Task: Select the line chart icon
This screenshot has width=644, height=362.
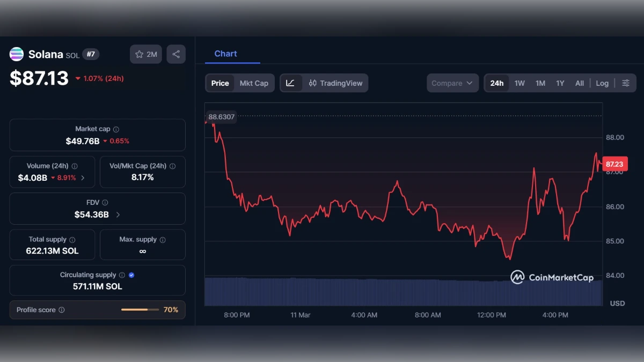Action: 290,83
